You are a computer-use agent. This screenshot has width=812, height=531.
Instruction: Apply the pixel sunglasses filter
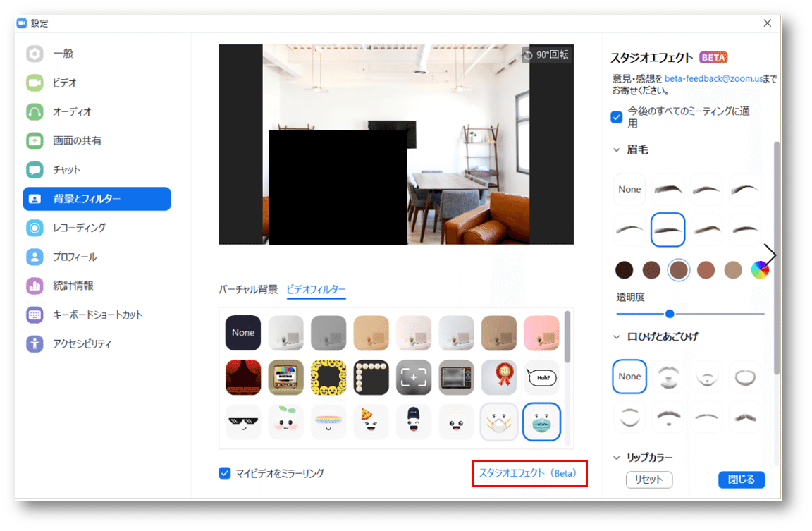point(243,422)
